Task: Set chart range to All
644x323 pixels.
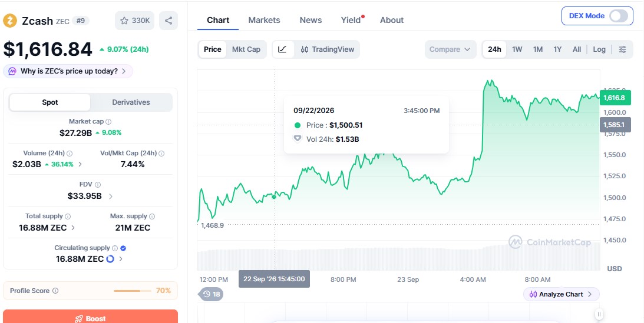Action: tap(577, 49)
